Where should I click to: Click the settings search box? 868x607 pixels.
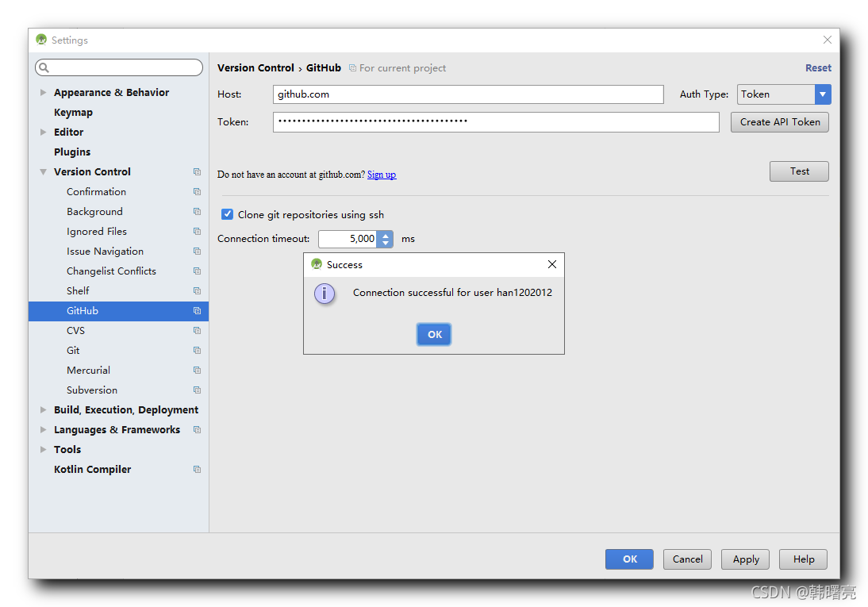[119, 67]
